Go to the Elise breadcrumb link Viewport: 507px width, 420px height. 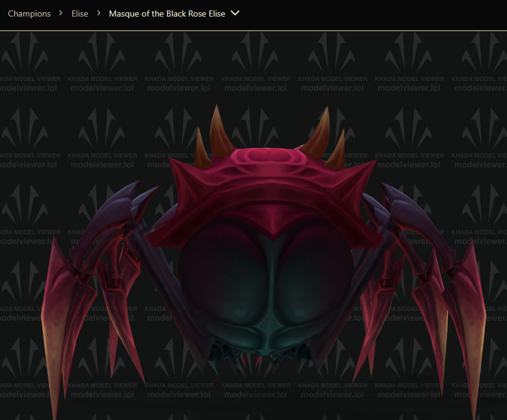(80, 13)
